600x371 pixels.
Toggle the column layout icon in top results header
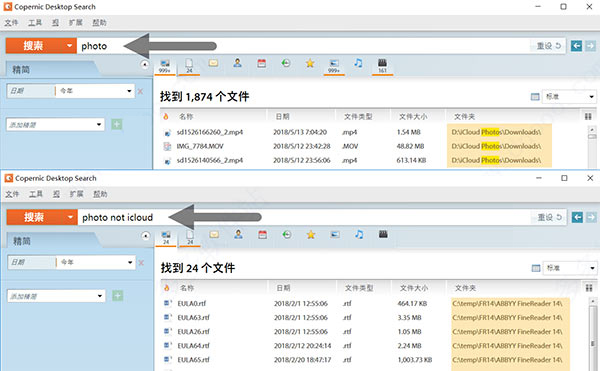point(588,117)
